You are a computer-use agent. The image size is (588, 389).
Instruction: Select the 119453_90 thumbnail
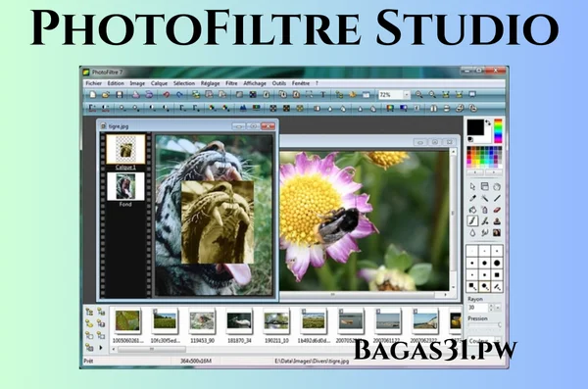point(202,321)
